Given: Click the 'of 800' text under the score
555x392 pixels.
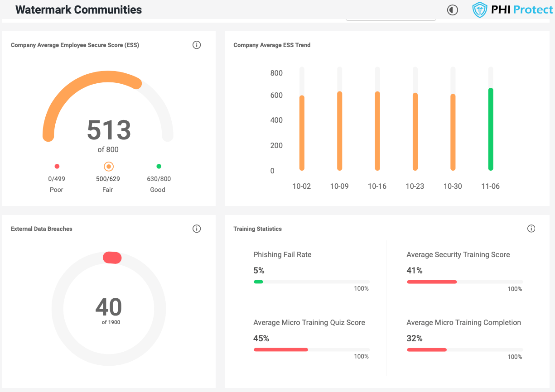Looking at the screenshot, I should tap(108, 149).
